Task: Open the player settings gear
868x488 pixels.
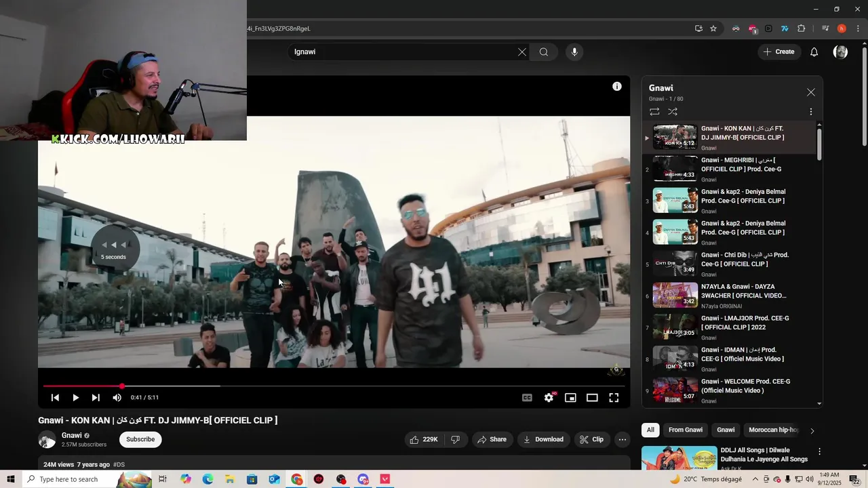Action: [549, 398]
